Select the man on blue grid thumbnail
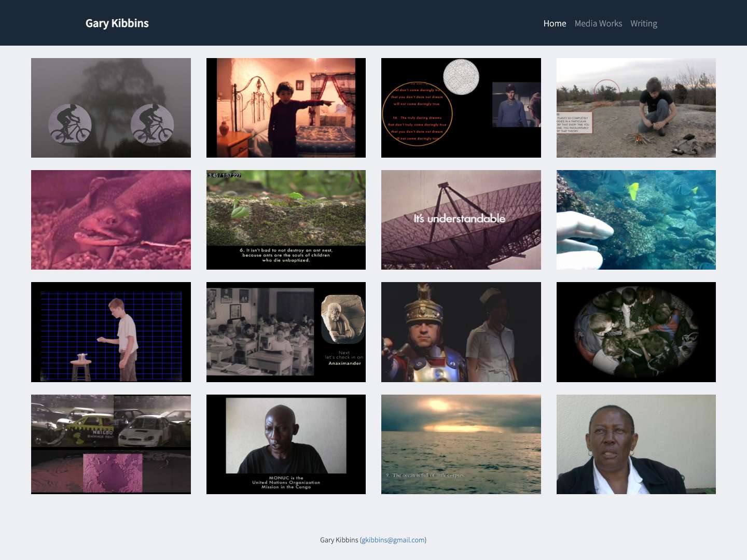747x560 pixels. click(x=110, y=332)
